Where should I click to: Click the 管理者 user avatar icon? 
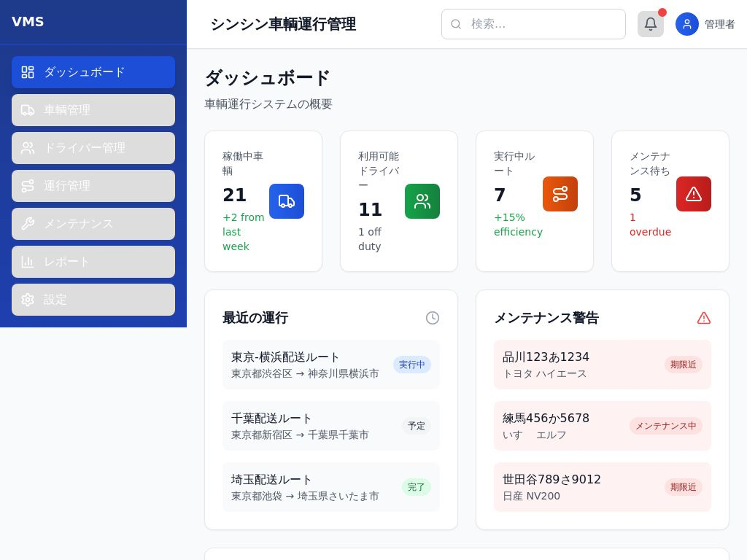click(x=686, y=24)
